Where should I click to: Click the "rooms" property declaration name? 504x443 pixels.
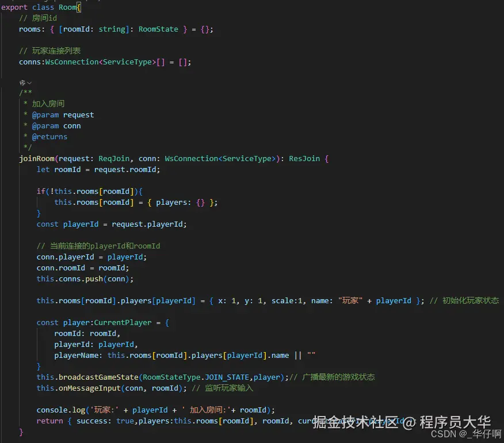click(x=29, y=29)
